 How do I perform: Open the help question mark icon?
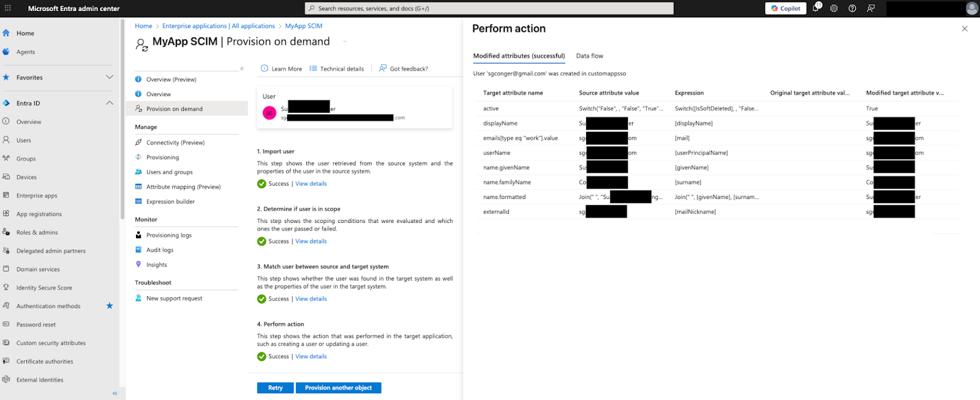click(x=852, y=9)
